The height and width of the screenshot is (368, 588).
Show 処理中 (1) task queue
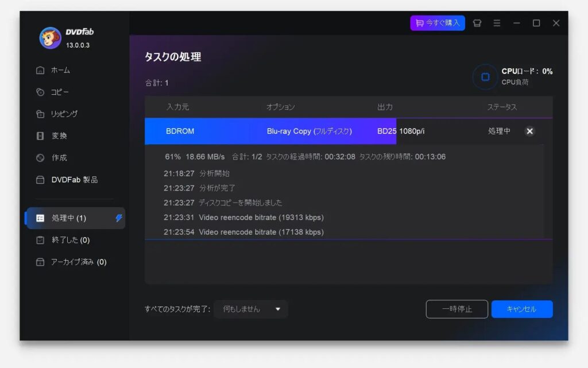point(68,218)
